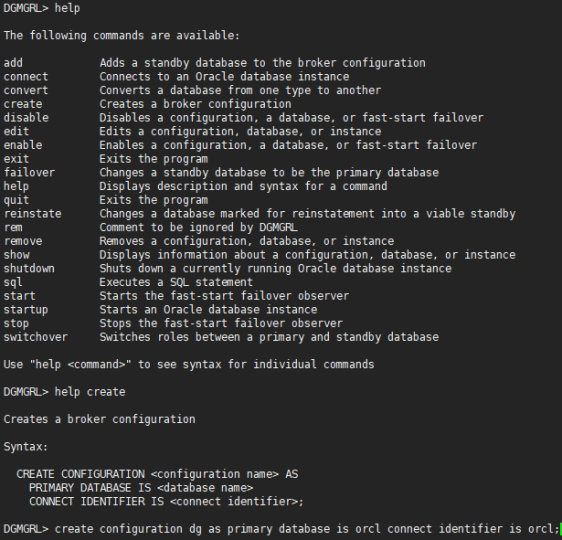The height and width of the screenshot is (540, 562).
Task: Click the 'failover' command name
Action: [x=29, y=173]
